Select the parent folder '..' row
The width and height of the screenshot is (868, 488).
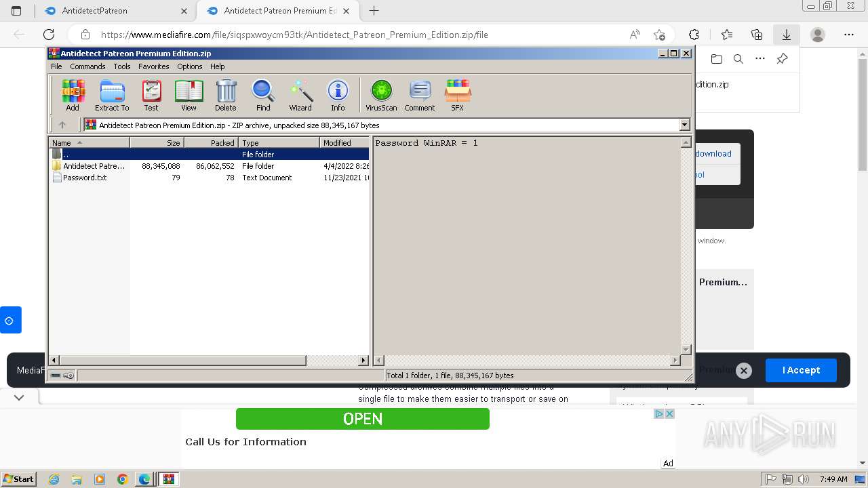coord(210,155)
